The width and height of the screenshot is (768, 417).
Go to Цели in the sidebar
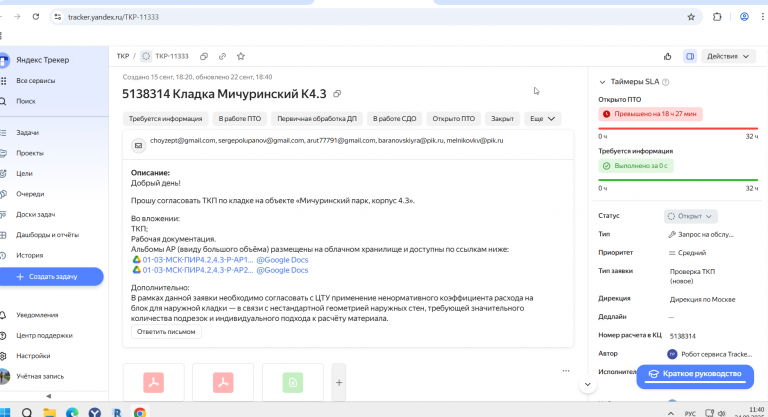[x=24, y=173]
